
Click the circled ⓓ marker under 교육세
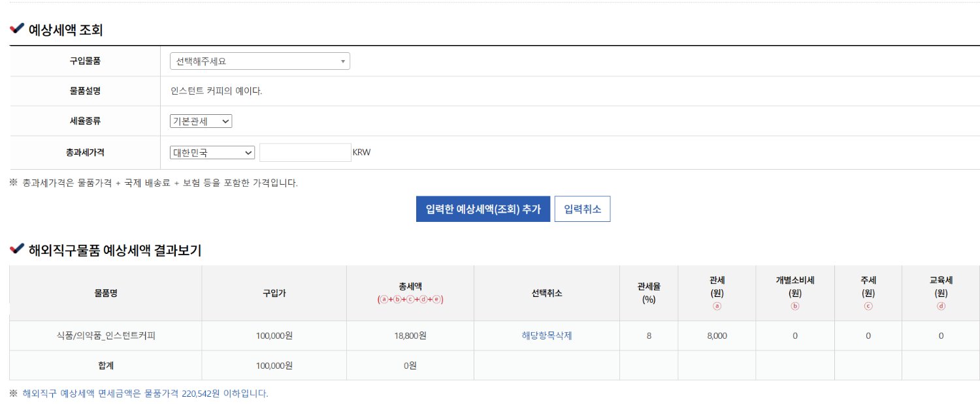click(x=941, y=306)
